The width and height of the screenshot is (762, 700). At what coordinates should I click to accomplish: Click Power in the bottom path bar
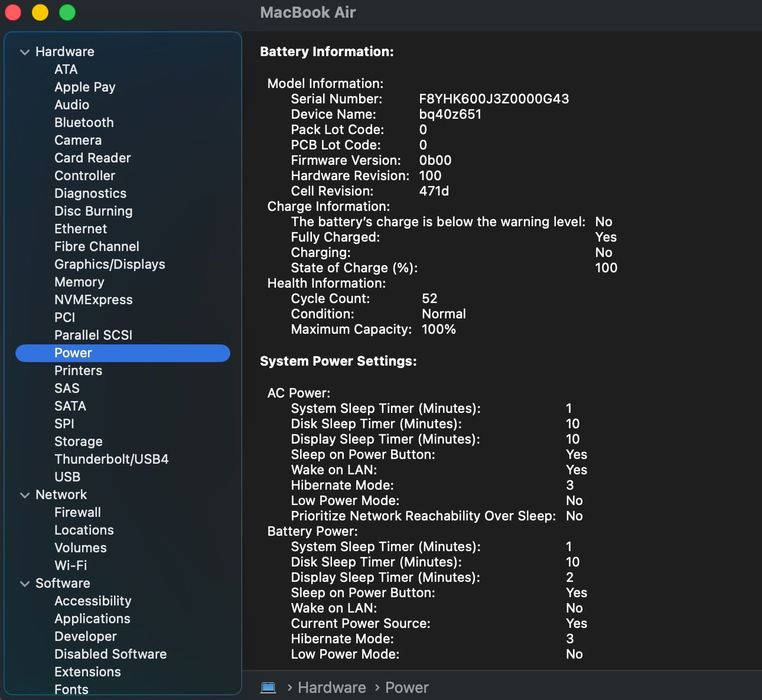[407, 687]
